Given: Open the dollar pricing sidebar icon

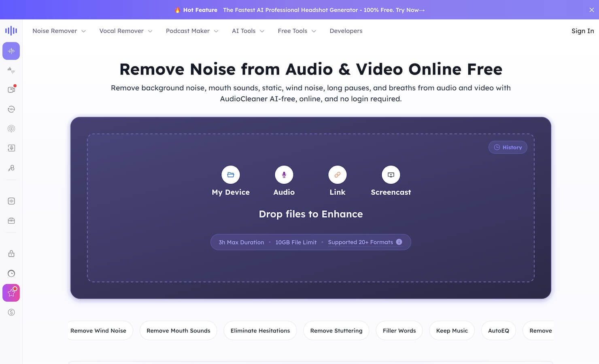Looking at the screenshot, I should [11, 312].
